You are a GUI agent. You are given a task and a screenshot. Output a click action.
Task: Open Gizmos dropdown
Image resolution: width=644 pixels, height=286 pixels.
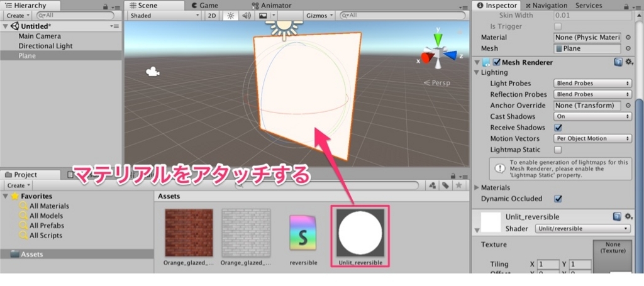point(319,16)
